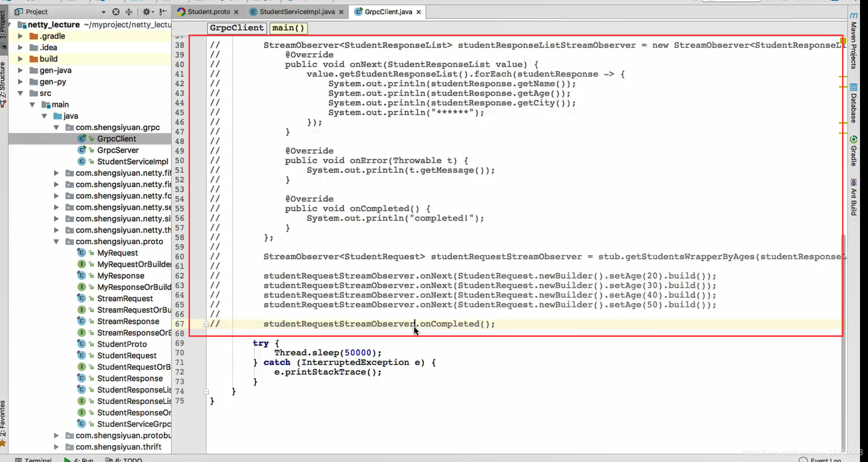868x462 pixels.
Task: Open the Maven Projects tool window
Action: [x=853, y=41]
